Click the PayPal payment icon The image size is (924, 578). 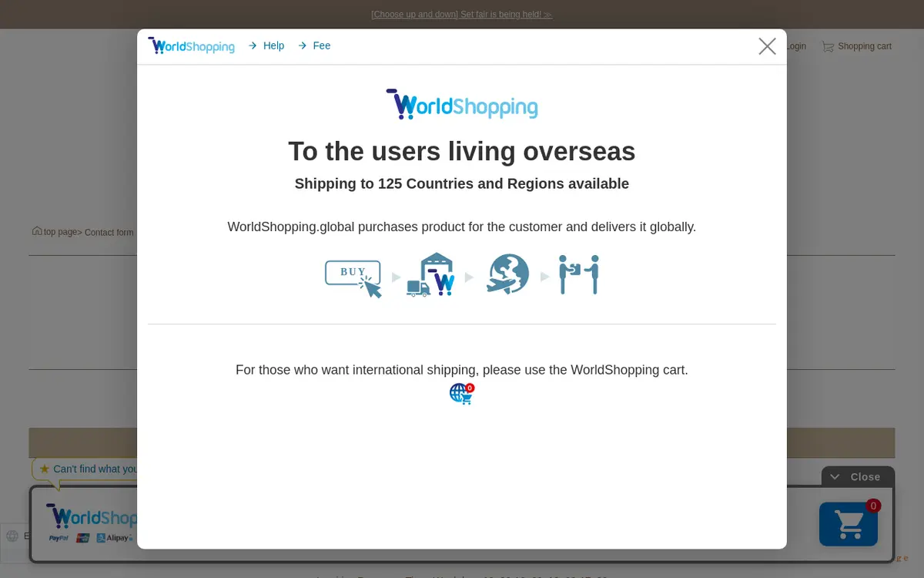click(x=59, y=538)
